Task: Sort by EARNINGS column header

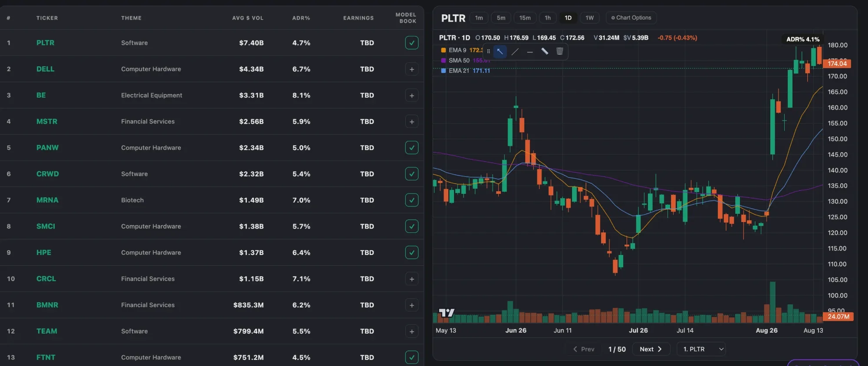Action: pyautogui.click(x=358, y=18)
